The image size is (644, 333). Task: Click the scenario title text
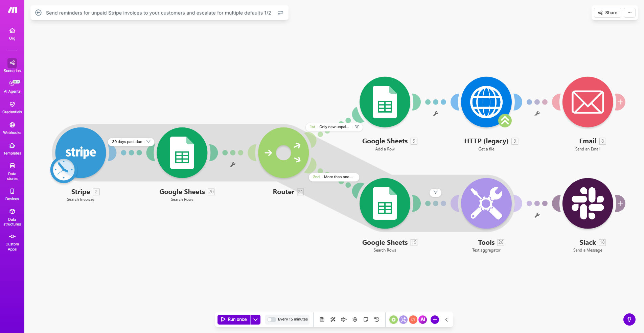[158, 13]
